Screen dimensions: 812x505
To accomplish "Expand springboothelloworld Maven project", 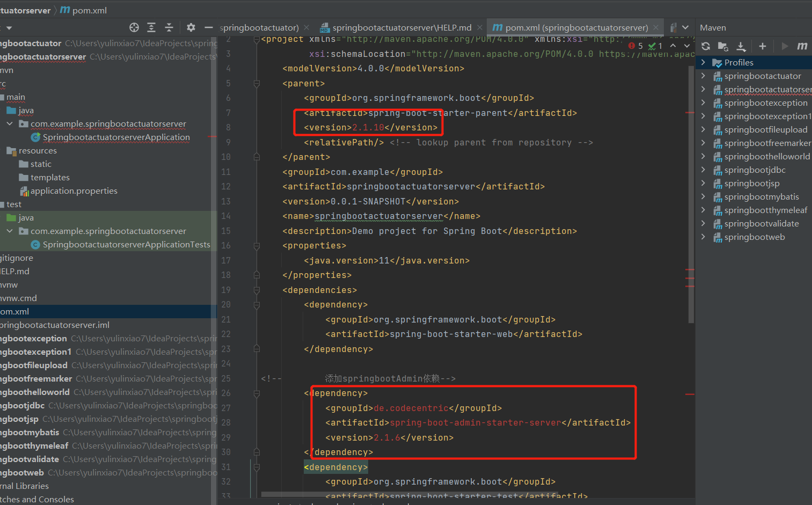I will point(703,156).
